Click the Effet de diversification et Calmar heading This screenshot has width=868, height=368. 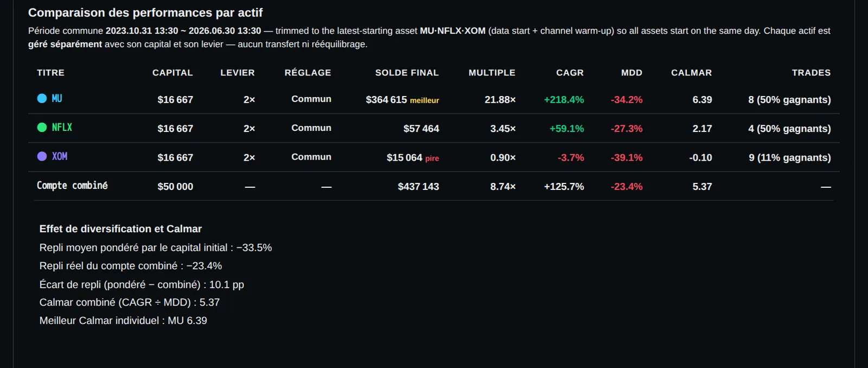[x=120, y=229]
